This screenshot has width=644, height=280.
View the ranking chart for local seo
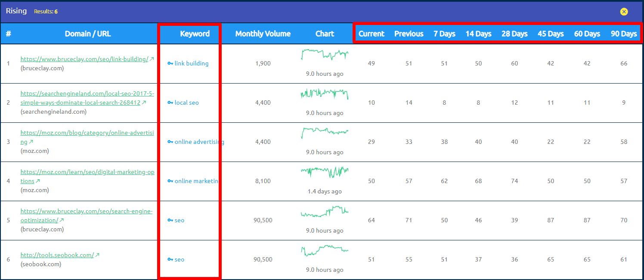(x=325, y=94)
